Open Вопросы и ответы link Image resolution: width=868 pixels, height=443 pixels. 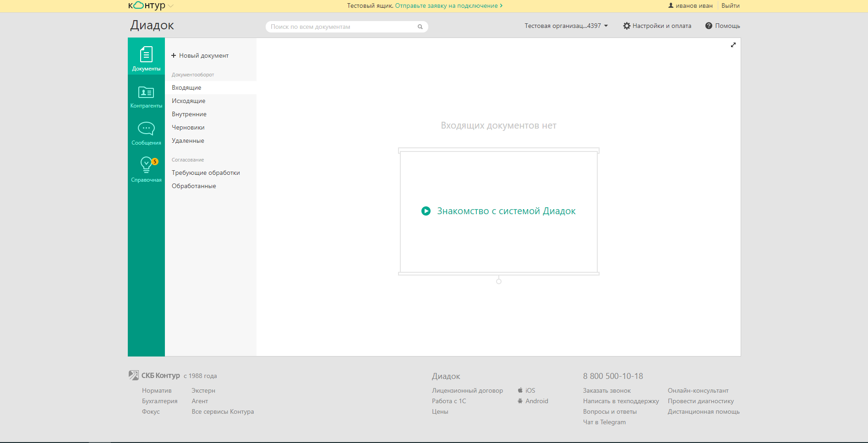[x=610, y=411]
